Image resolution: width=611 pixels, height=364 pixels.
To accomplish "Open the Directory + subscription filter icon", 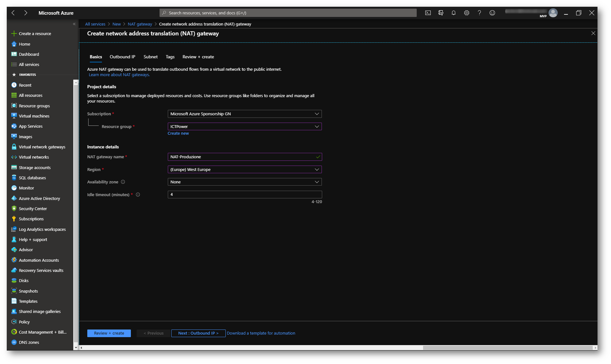I will tap(441, 13).
